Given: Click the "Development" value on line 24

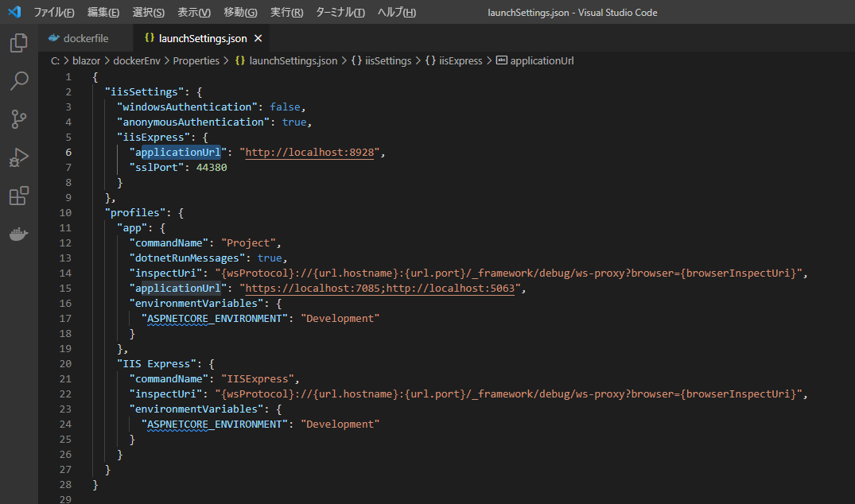Looking at the screenshot, I should click(x=340, y=425).
